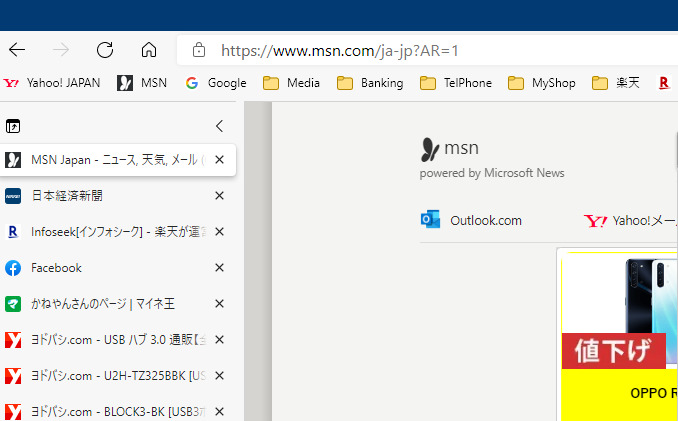Expand the TelPhone bookmarks folder
The image size is (678, 421).
coord(456,83)
